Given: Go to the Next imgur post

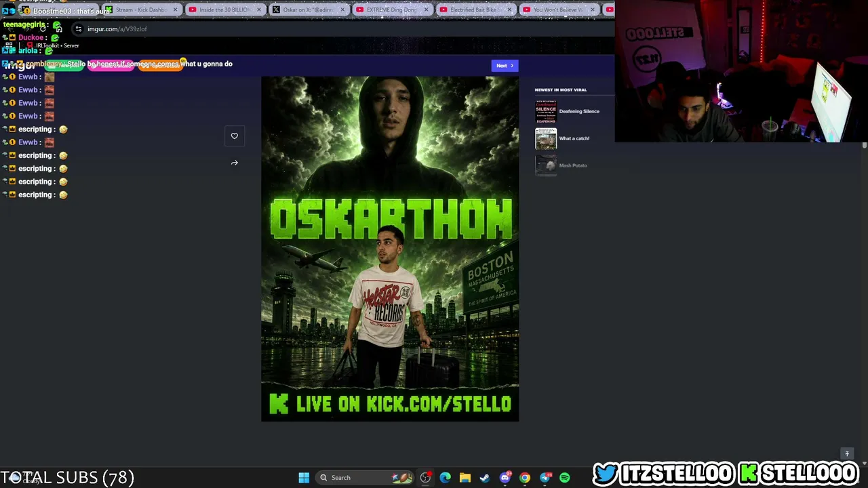Looking at the screenshot, I should 505,66.
